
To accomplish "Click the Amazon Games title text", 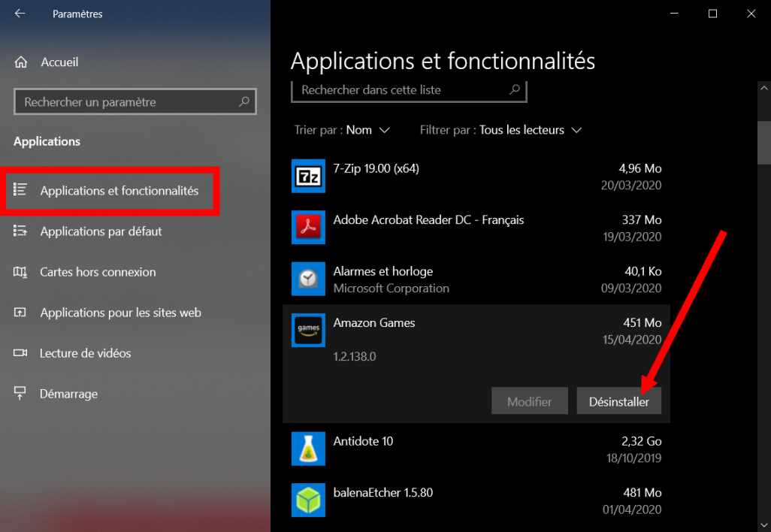I will click(373, 322).
